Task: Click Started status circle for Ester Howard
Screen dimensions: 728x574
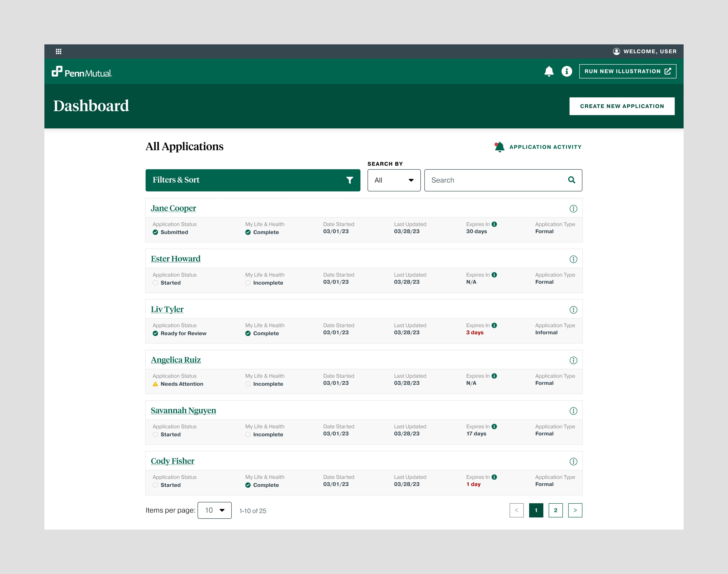Action: click(x=155, y=283)
